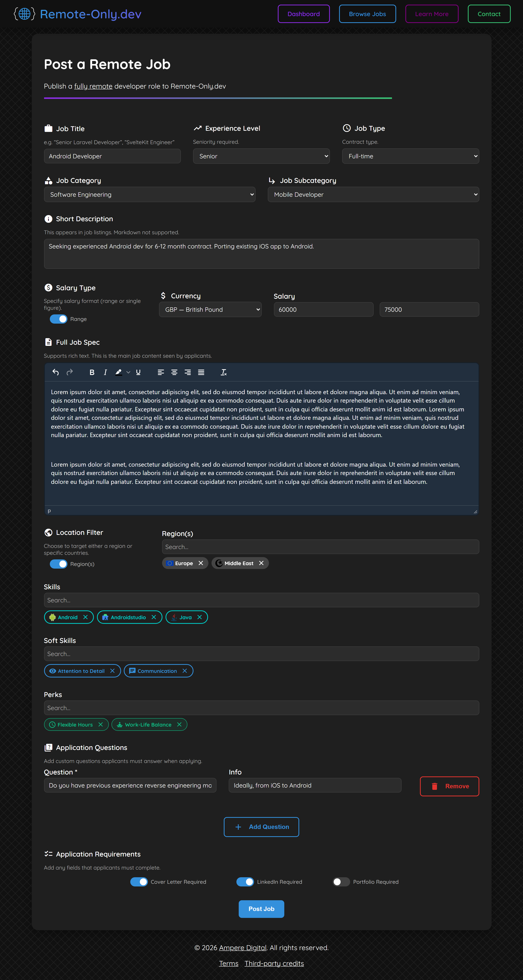Apply Underline formatting in the editor
Screen dimensions: 523x980
point(138,372)
